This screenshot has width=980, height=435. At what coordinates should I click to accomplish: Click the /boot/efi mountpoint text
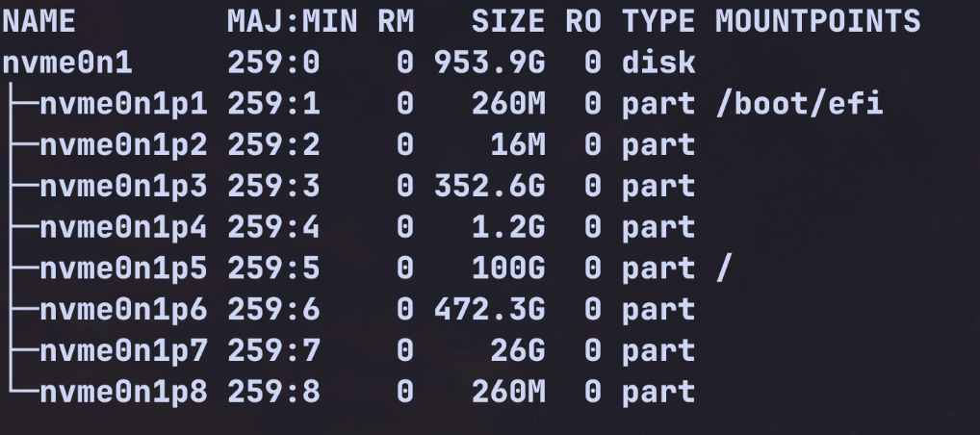coord(798,104)
